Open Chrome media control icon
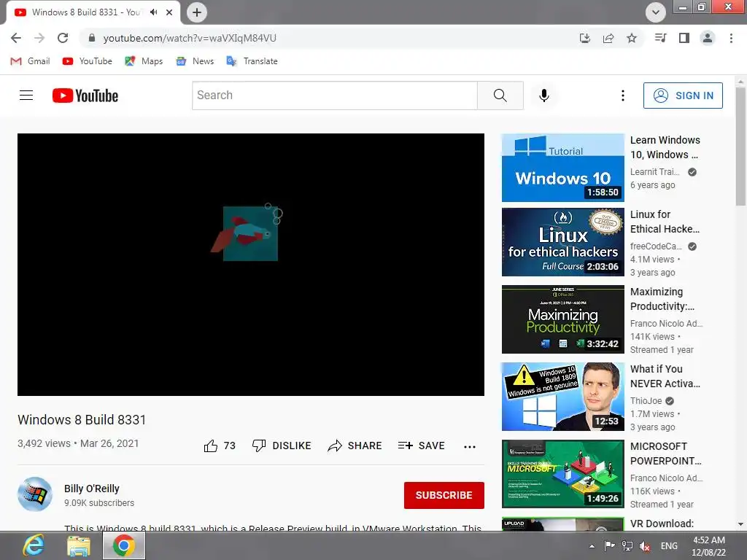Screen dimensions: 747x560 [660, 38]
